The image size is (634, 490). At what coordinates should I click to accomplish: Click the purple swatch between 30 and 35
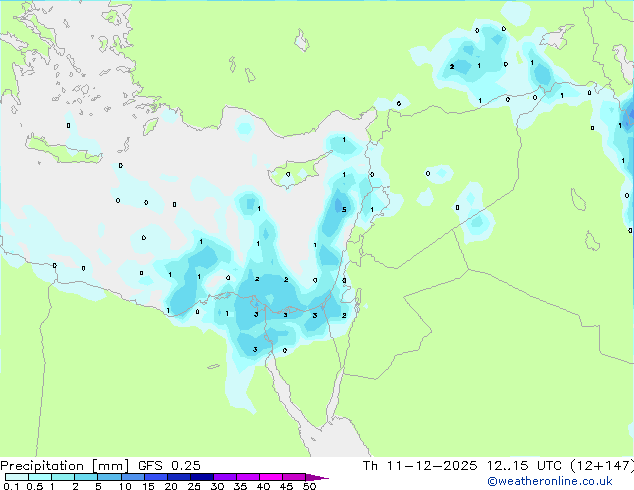pos(225,477)
